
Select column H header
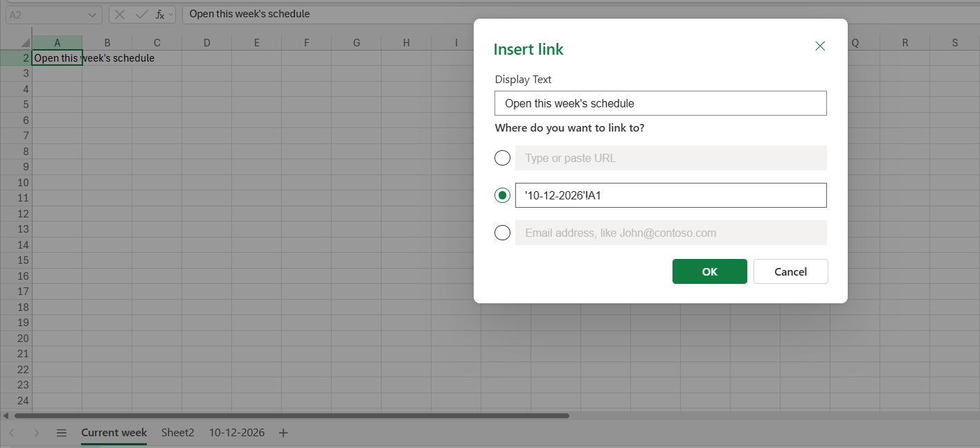click(407, 43)
